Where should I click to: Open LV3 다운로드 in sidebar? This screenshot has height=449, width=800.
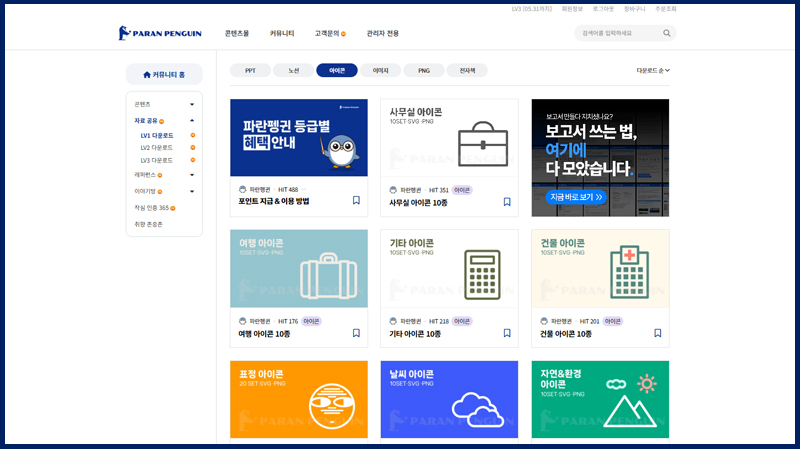coord(157,160)
